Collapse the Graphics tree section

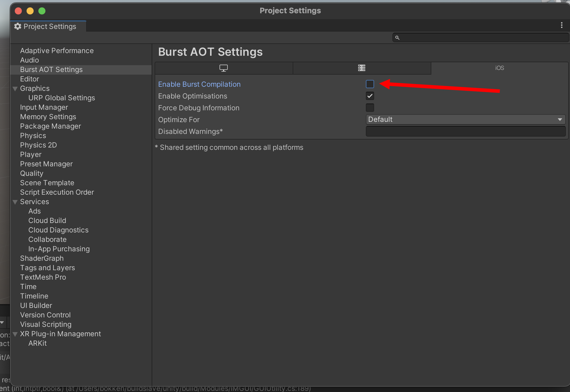click(15, 89)
